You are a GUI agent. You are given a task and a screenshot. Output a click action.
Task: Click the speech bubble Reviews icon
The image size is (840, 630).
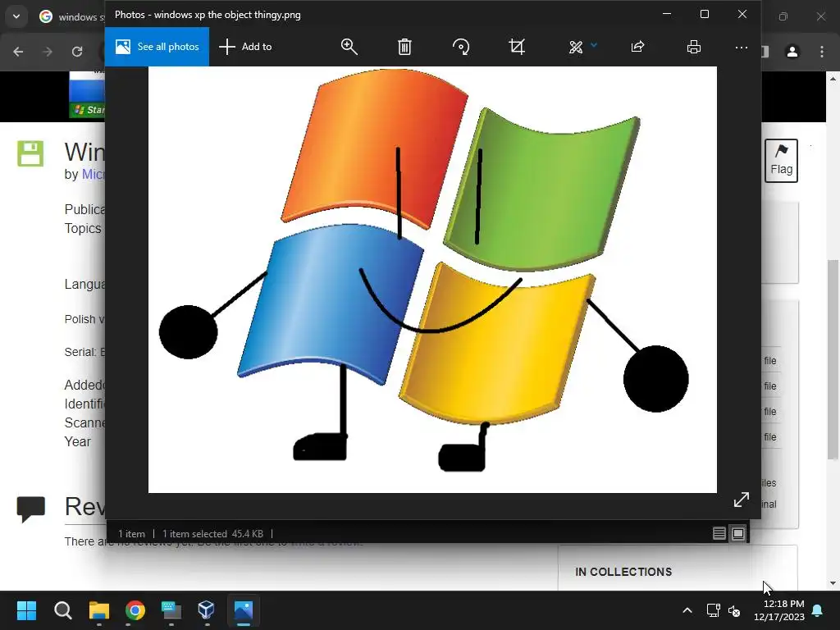pyautogui.click(x=30, y=509)
